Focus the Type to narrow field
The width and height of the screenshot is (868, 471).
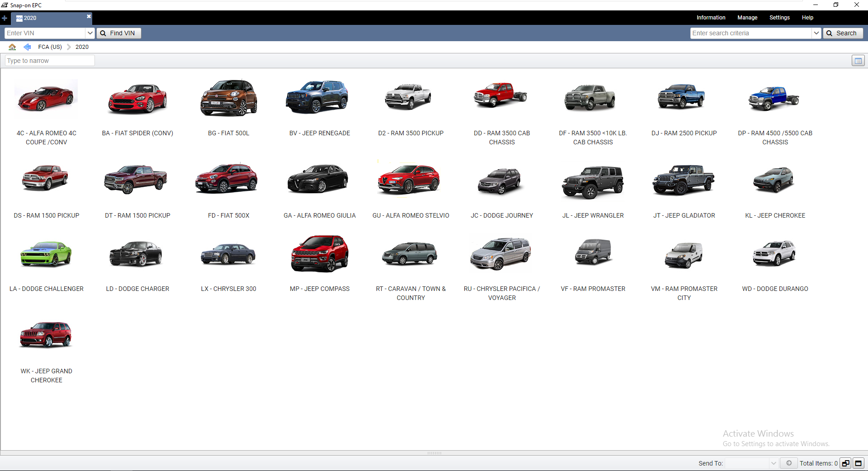coord(50,61)
